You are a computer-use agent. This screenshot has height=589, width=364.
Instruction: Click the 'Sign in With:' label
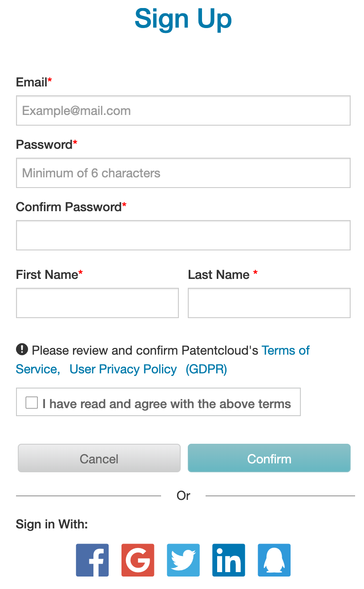(x=52, y=524)
